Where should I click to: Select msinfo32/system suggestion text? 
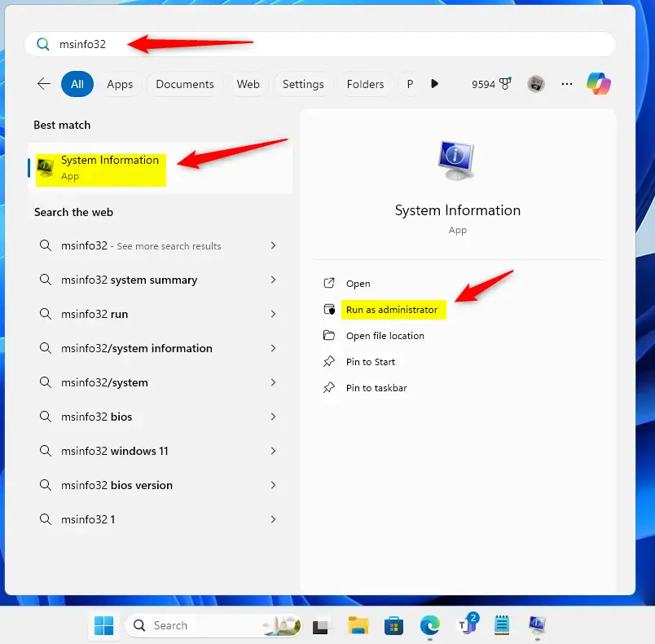[x=104, y=383]
